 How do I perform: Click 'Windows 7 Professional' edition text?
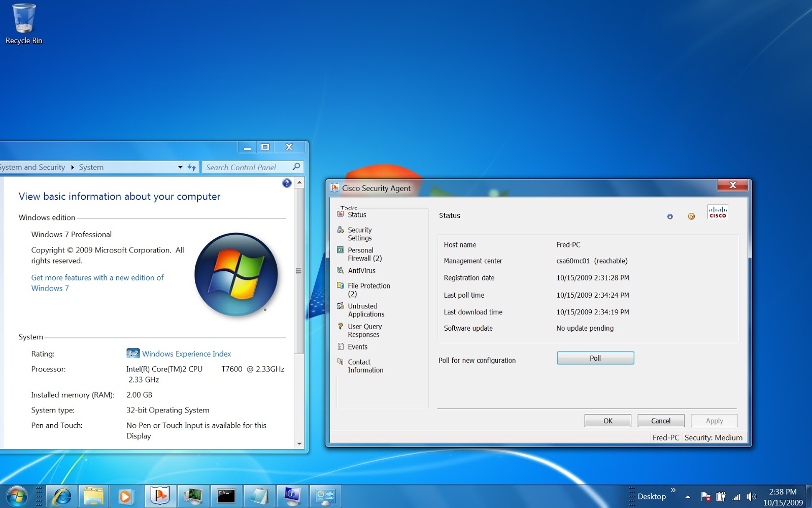tap(71, 234)
